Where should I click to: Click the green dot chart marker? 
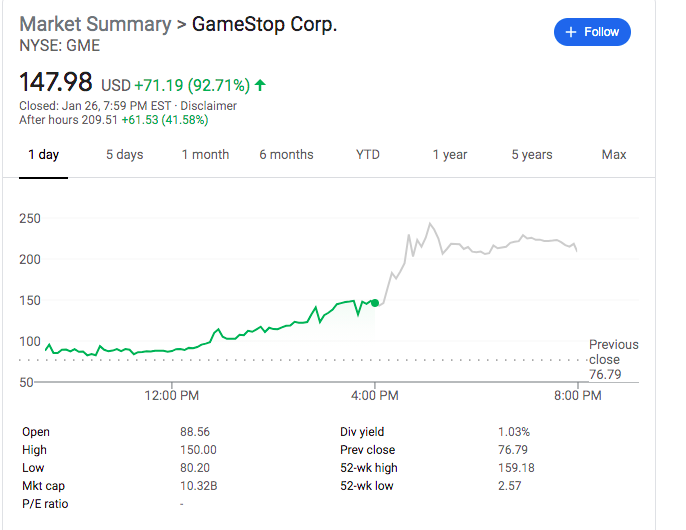click(x=375, y=302)
